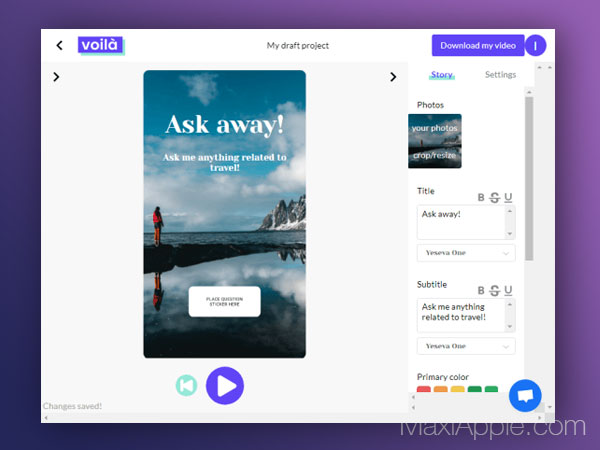600x450 pixels.
Task: Pick the rightmost green primary color swatch
Action: [491, 389]
